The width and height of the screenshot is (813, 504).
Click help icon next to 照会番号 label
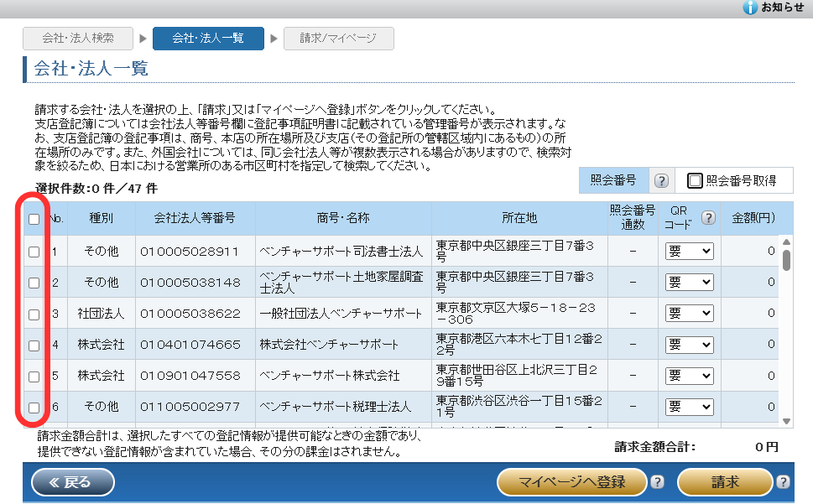661,181
